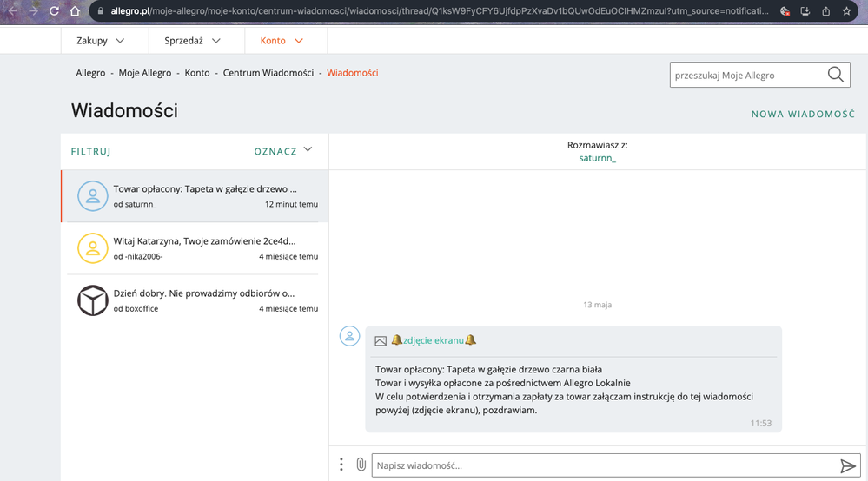Click the Wiadomości breadcrumb
868x481 pixels.
click(353, 72)
